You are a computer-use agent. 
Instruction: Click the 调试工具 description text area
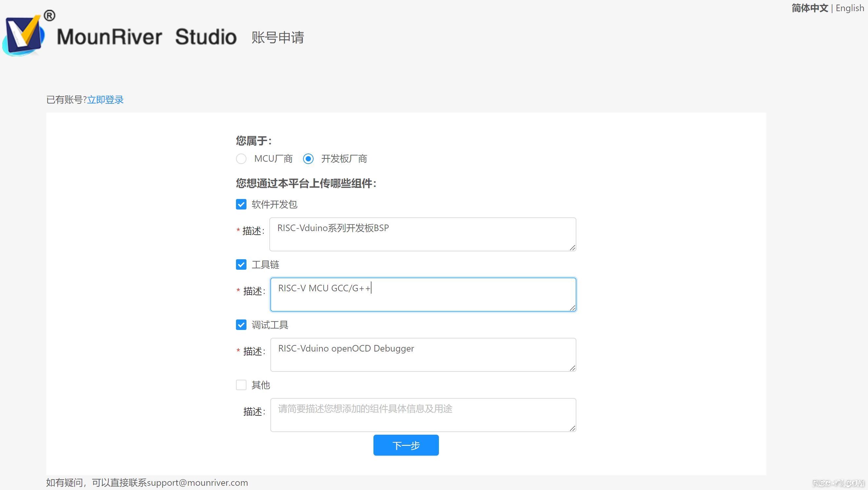[423, 355]
